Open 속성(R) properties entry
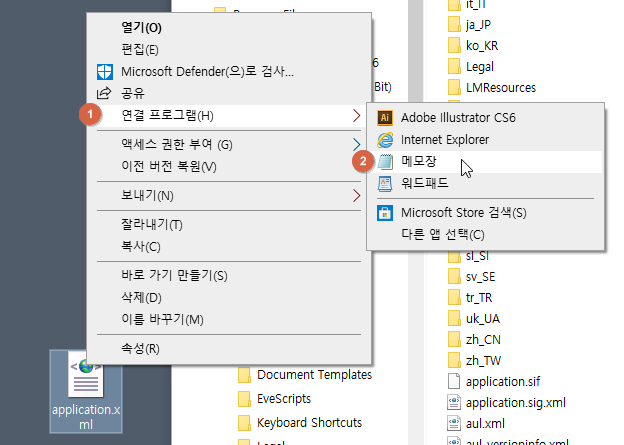This screenshot has height=445, width=624. pos(229,349)
